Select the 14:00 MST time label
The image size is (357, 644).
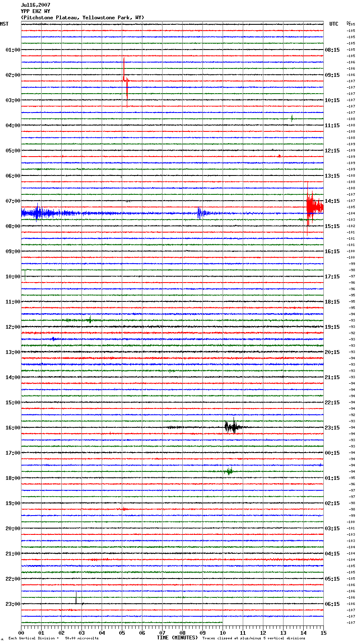[13, 377]
